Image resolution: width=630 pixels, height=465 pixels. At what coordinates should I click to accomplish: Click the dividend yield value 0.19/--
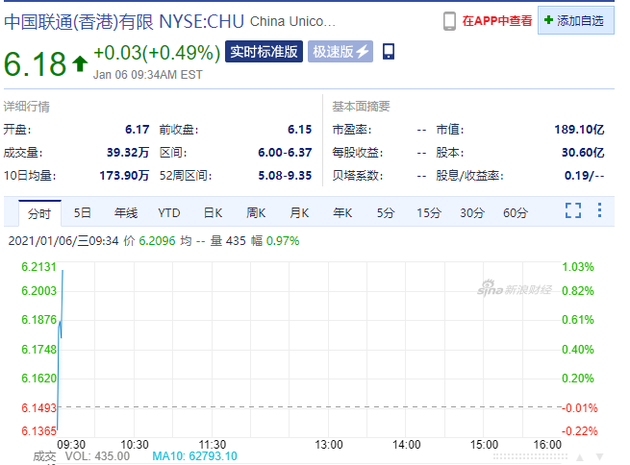pos(584,176)
